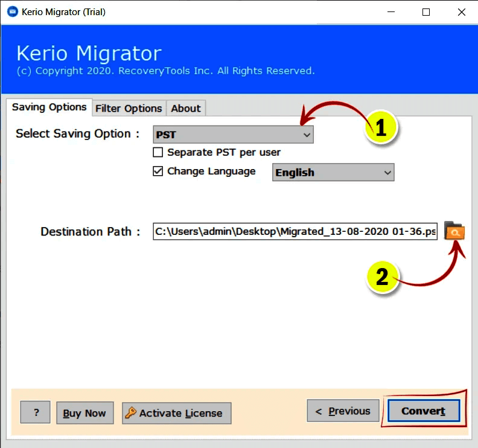478x448 pixels.
Task: Enable Separate PST per user checkbox
Action: (158, 152)
